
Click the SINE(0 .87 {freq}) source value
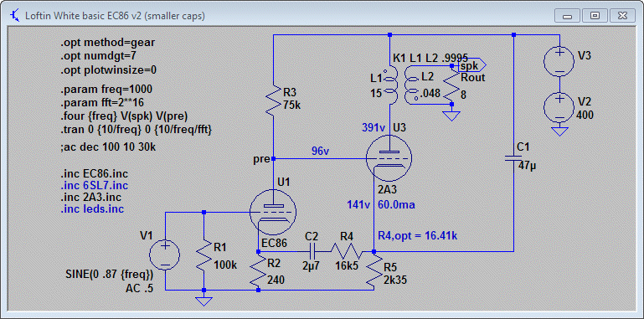[109, 274]
